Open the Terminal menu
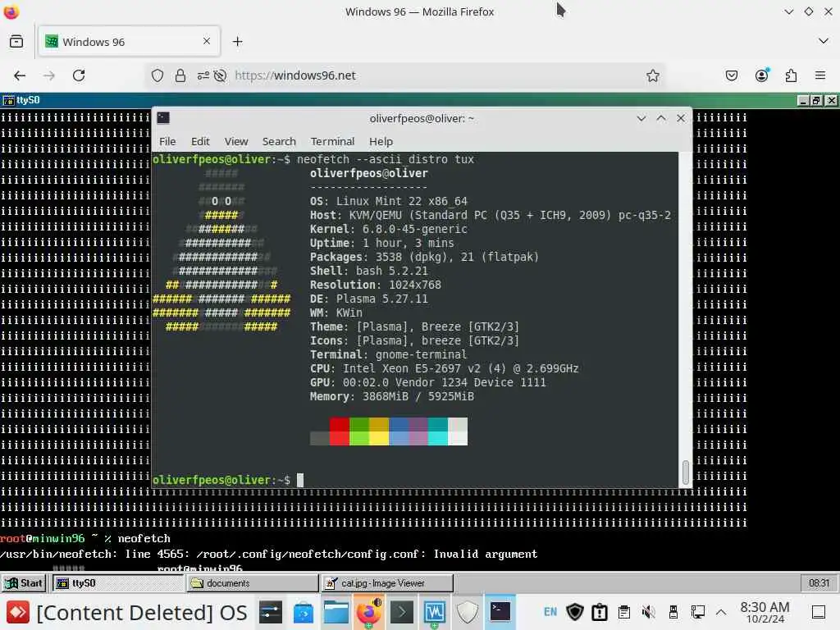 tap(333, 141)
